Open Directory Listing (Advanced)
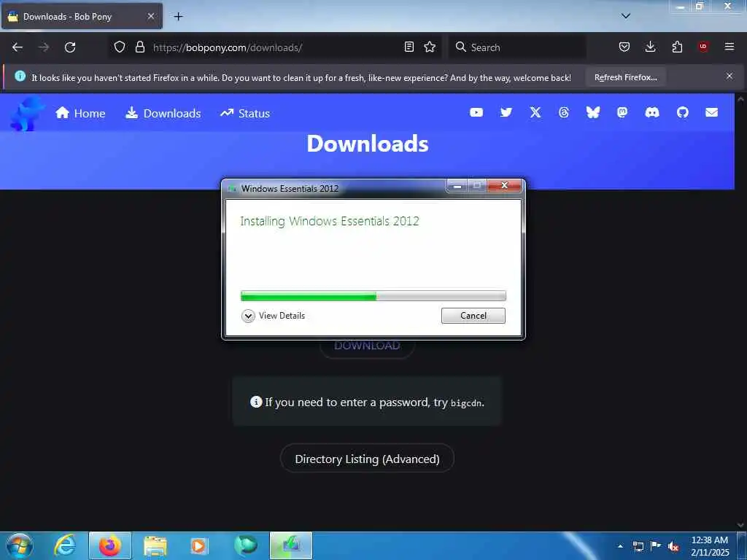The width and height of the screenshot is (747, 560). [x=367, y=459]
